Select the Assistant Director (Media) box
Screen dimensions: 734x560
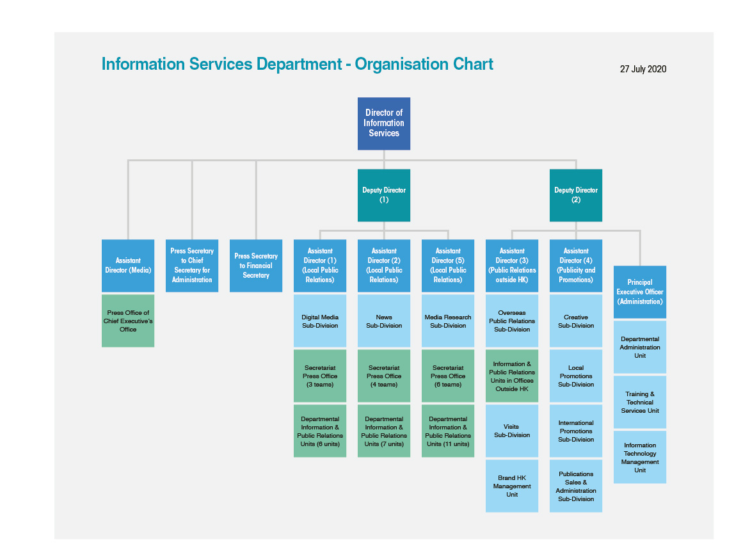[127, 265]
